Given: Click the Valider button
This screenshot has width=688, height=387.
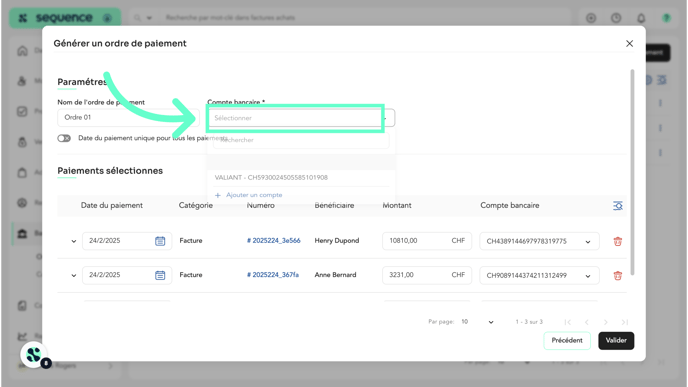Looking at the screenshot, I should [x=616, y=340].
